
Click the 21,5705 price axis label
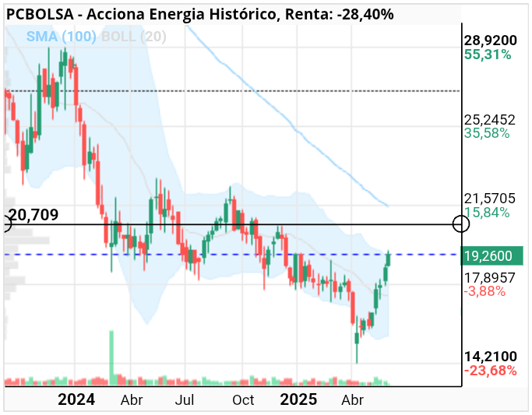click(489, 199)
